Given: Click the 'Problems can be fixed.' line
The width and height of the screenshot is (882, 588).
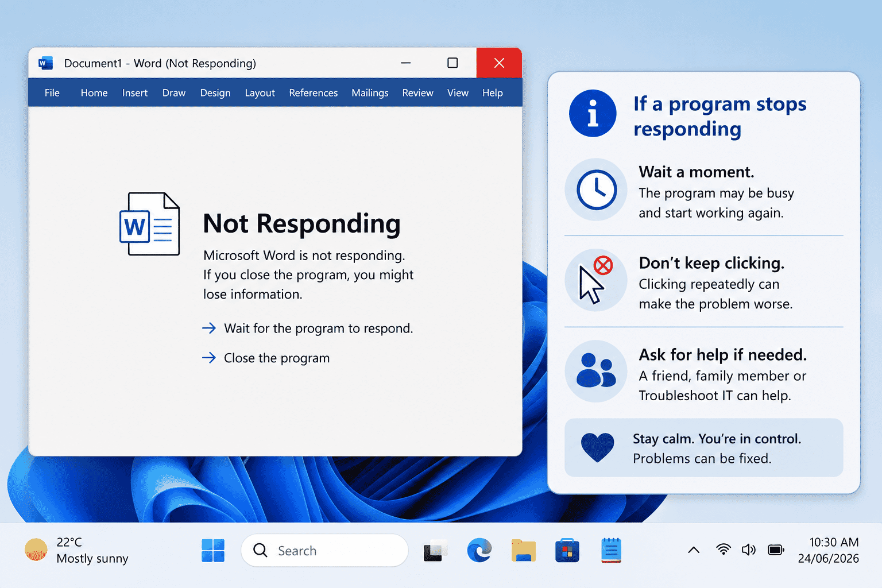Looking at the screenshot, I should click(x=702, y=458).
